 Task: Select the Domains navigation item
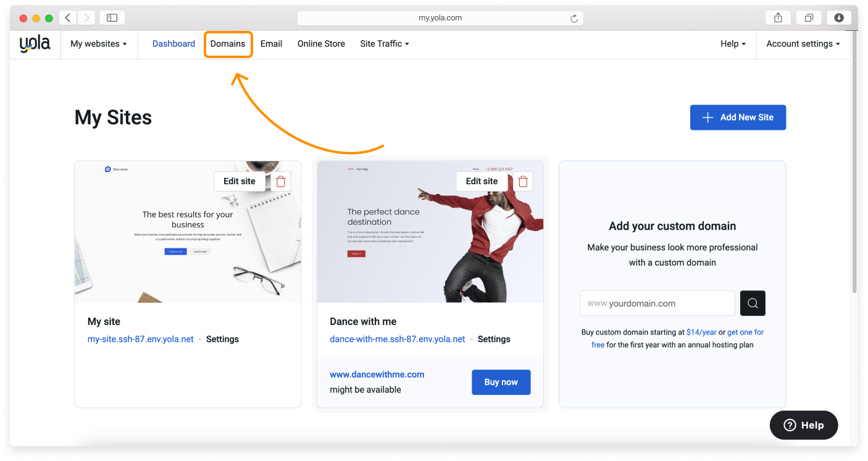(x=228, y=43)
